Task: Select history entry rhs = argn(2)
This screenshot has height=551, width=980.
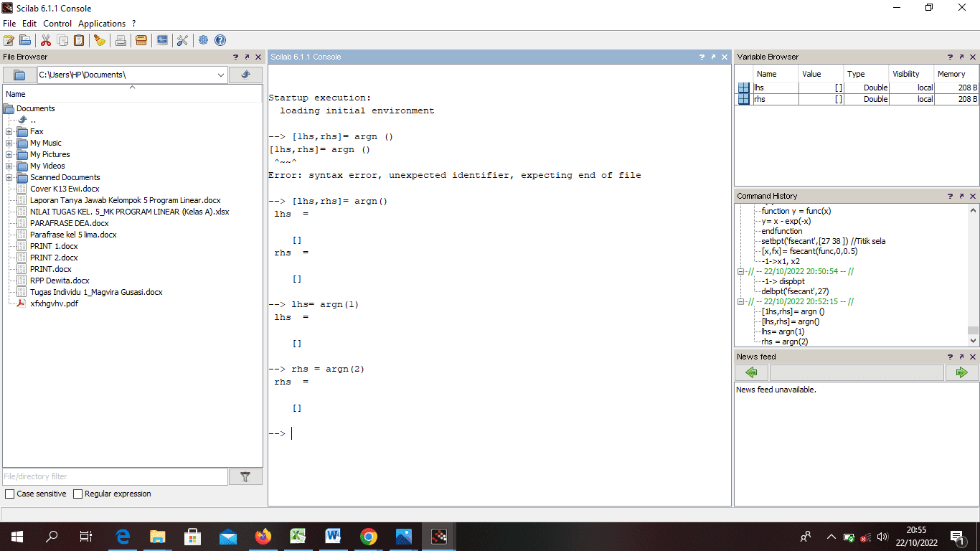Action: click(785, 342)
